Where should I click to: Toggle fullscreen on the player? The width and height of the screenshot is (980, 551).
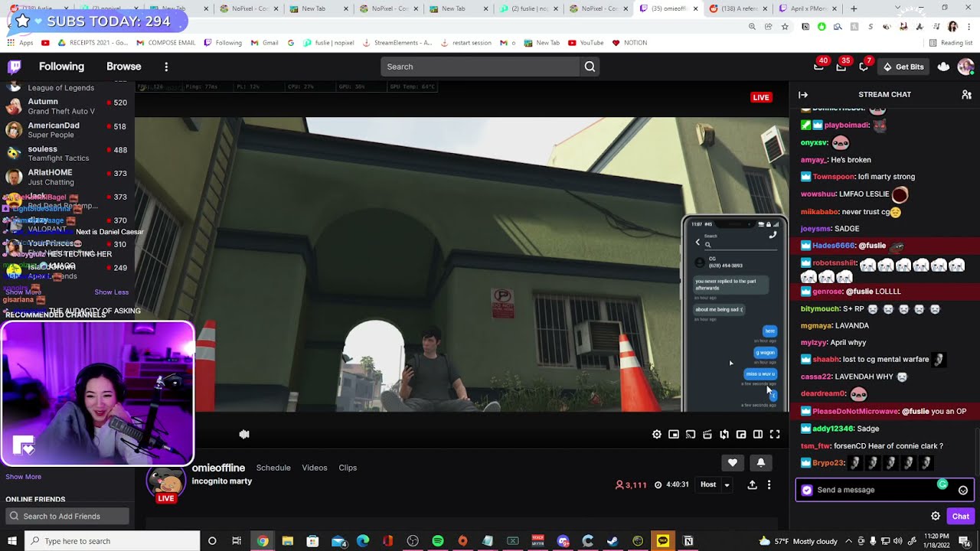tap(775, 435)
